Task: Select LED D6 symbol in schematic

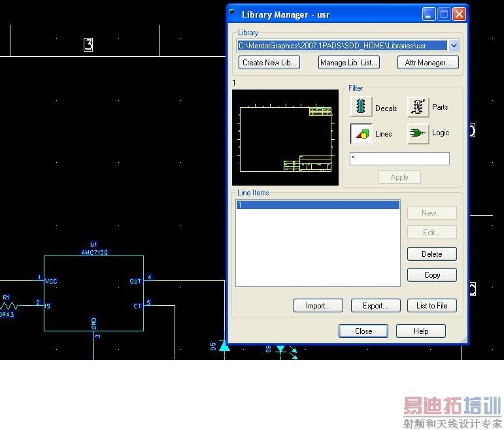Action: click(280, 349)
